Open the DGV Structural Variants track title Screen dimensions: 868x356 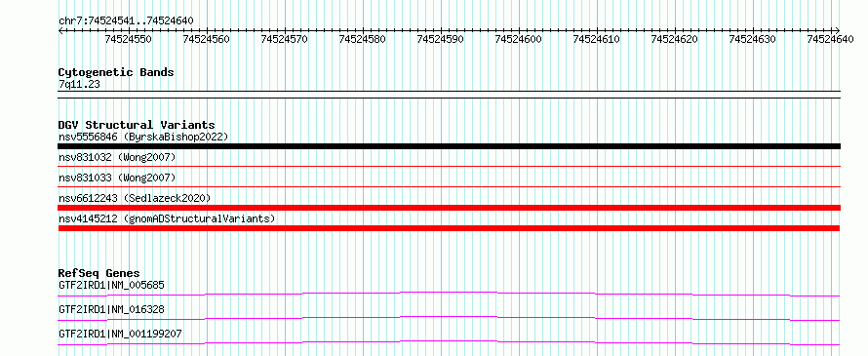[137, 125]
